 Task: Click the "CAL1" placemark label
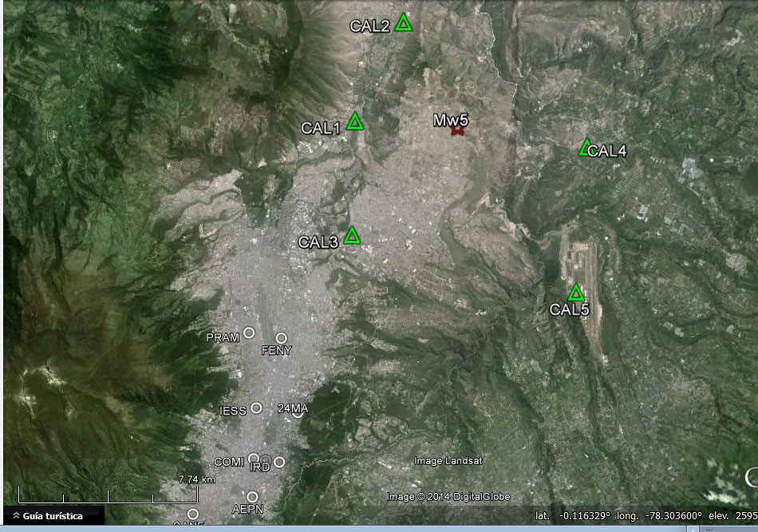click(321, 128)
